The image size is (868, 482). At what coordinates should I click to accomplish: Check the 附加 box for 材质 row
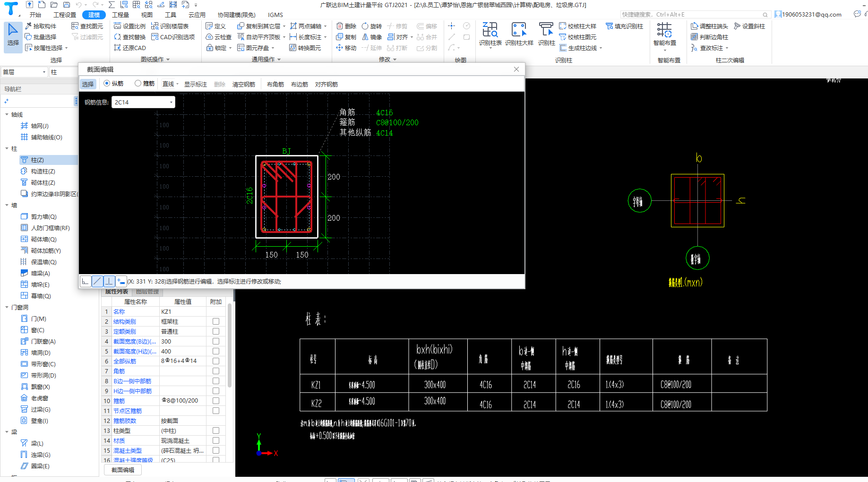(216, 440)
